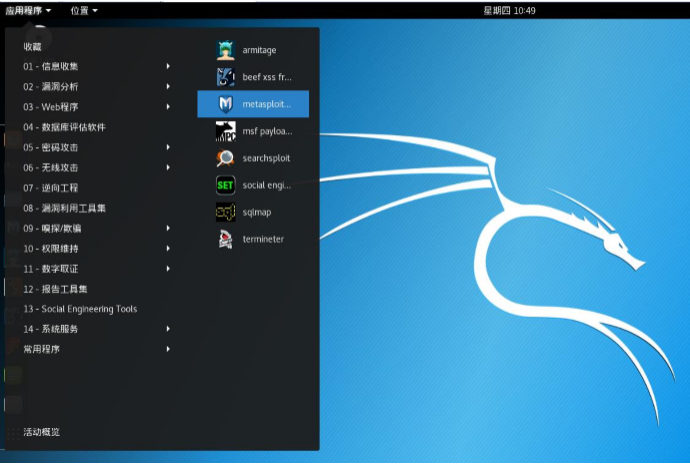Screen dimensions: 690x464
Task: Open the 应用程序 top bar menu
Action: coord(28,11)
